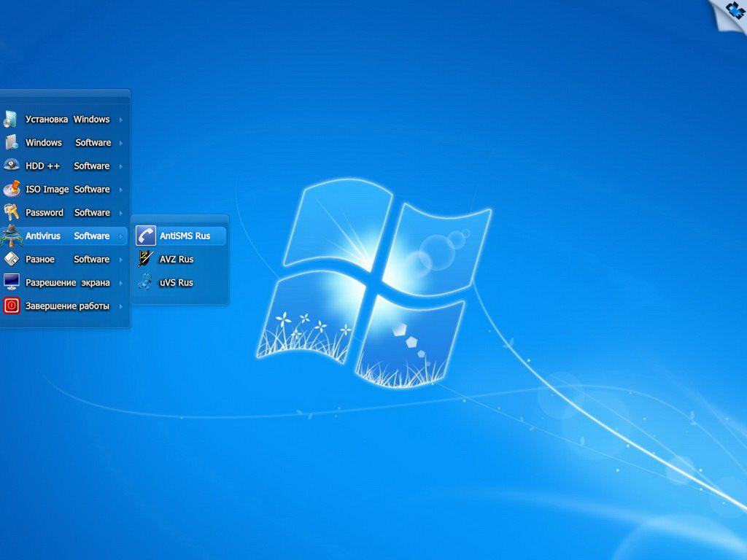This screenshot has width=747, height=560.
Task: Expand the Windows Software submenu arrow
Action: (x=121, y=143)
